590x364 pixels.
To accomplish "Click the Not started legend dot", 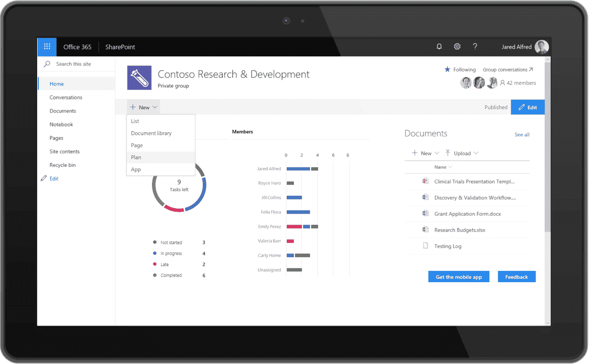I will click(154, 242).
